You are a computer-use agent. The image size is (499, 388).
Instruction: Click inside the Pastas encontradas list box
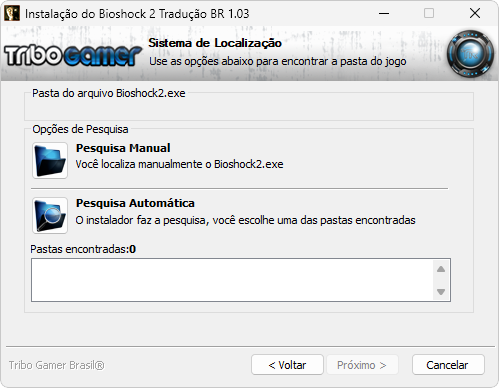[232, 280]
